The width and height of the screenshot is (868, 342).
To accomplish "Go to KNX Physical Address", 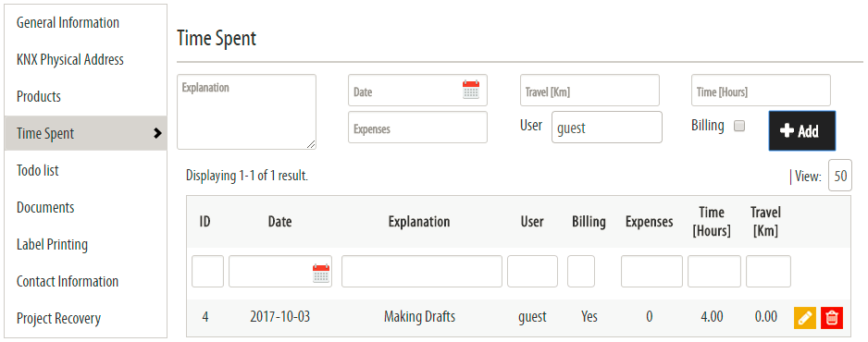I will point(70,60).
